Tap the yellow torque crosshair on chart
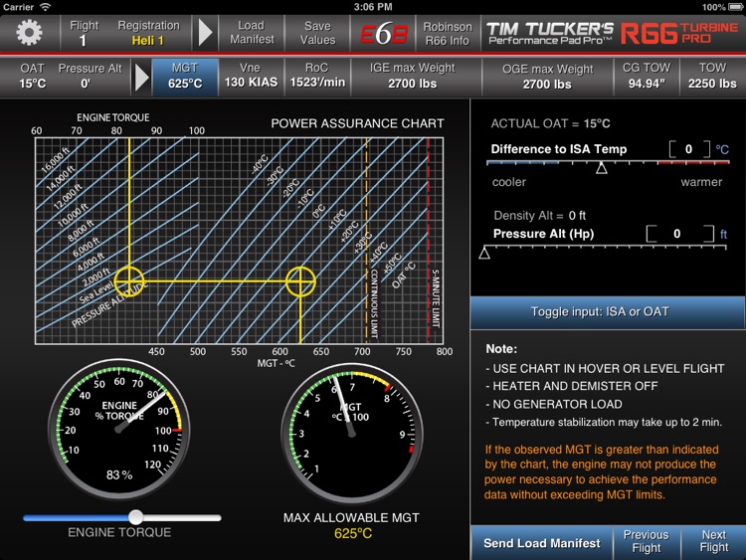Image resolution: width=746 pixels, height=560 pixels. [129, 281]
